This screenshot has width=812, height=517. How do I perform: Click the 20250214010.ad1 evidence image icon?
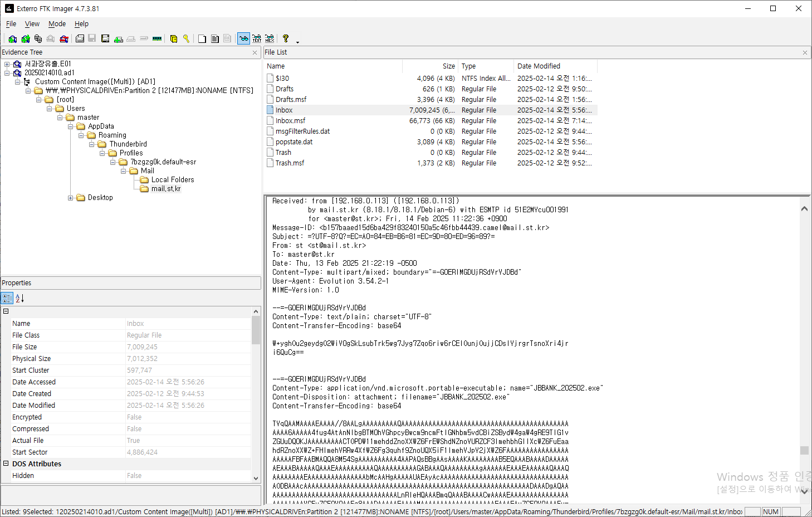pyautogui.click(x=17, y=73)
